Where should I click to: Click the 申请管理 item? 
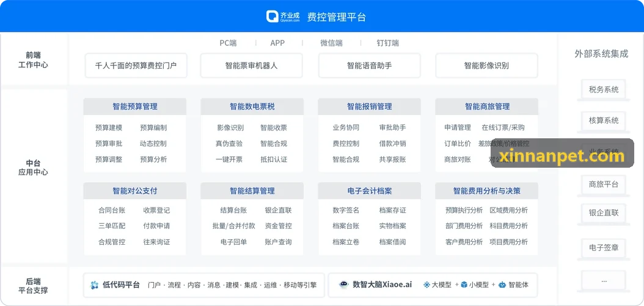click(x=458, y=128)
